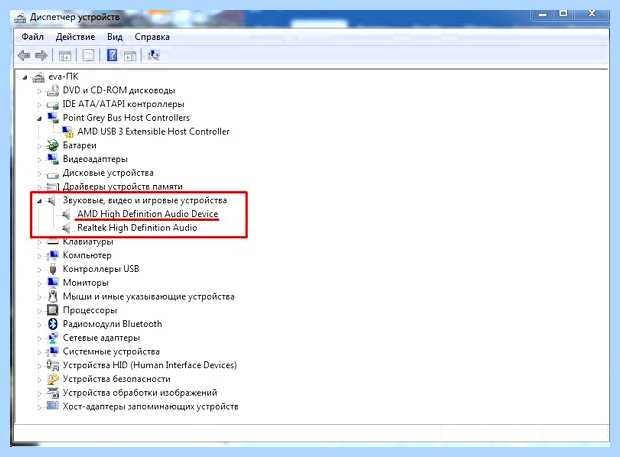
Task: Click the eva-ПК computer icon
Action: click(x=38, y=77)
